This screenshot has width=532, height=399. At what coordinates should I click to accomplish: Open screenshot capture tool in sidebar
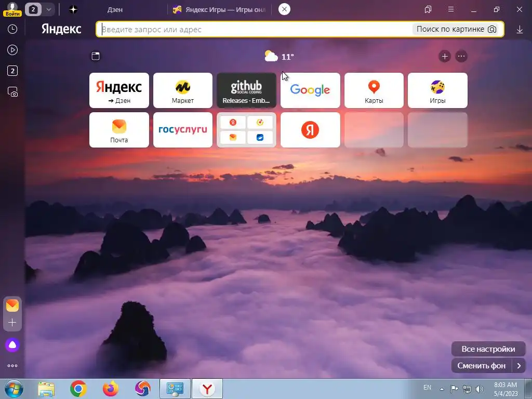(12, 92)
